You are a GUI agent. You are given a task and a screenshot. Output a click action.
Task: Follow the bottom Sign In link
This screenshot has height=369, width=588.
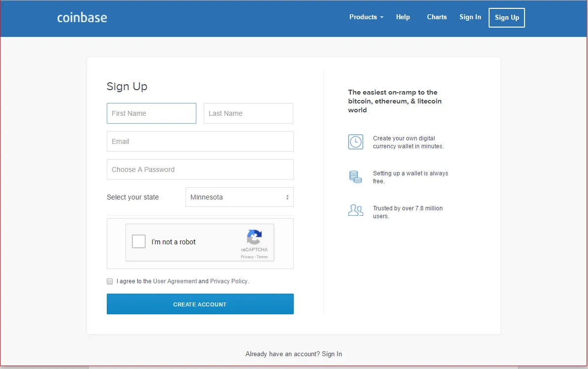pyautogui.click(x=332, y=354)
